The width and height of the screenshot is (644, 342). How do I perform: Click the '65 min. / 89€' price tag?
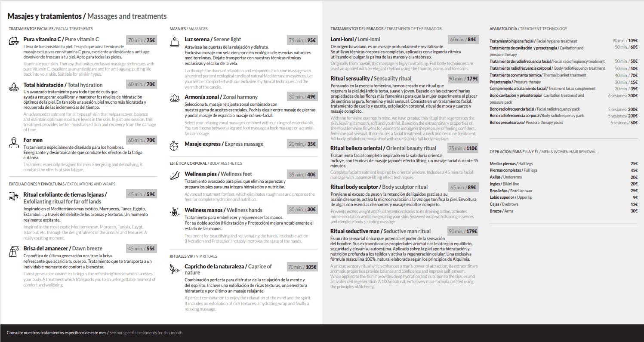pos(463,188)
